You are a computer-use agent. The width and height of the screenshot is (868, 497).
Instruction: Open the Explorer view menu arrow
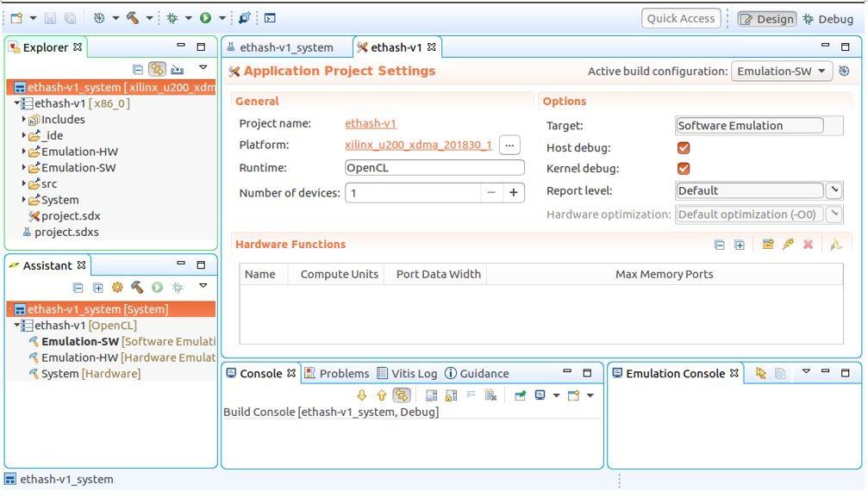203,67
